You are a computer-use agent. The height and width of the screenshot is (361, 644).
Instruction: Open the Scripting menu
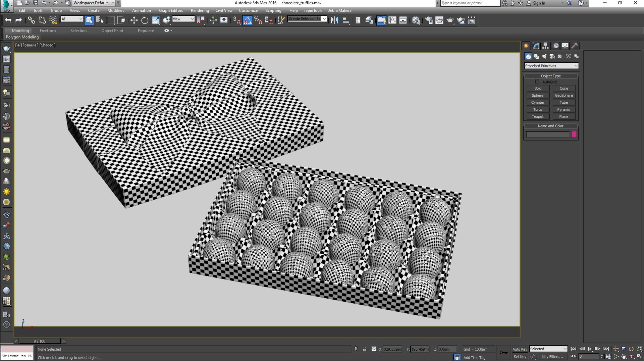273,10
